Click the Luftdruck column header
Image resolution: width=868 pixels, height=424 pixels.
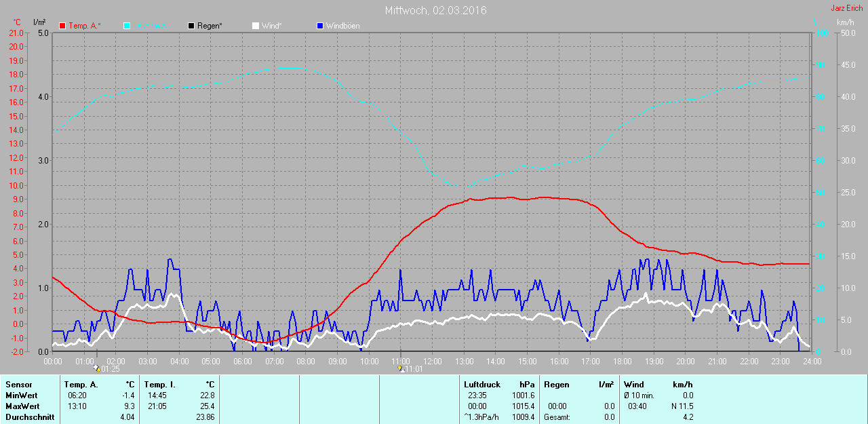(482, 385)
